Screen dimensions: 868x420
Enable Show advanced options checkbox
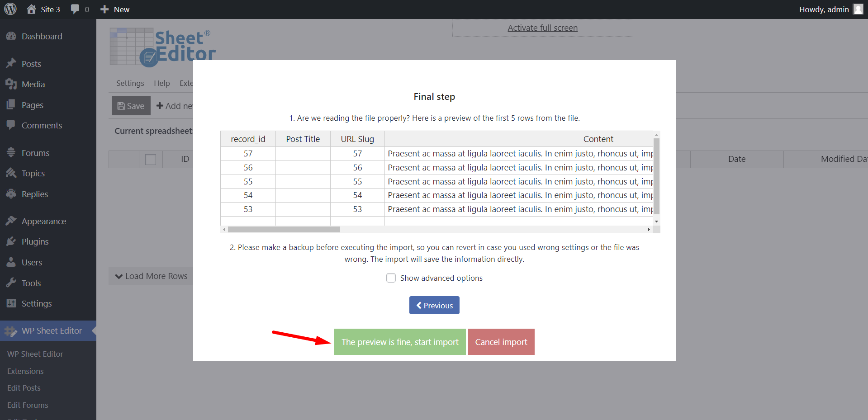click(x=391, y=278)
